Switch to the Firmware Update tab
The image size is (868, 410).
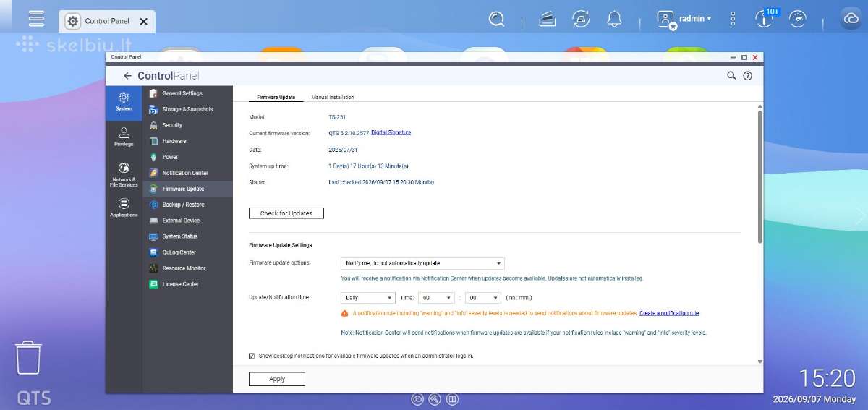[276, 97]
